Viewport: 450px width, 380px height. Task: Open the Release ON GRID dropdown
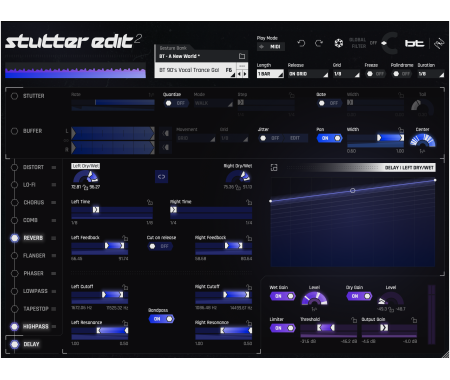click(x=308, y=74)
